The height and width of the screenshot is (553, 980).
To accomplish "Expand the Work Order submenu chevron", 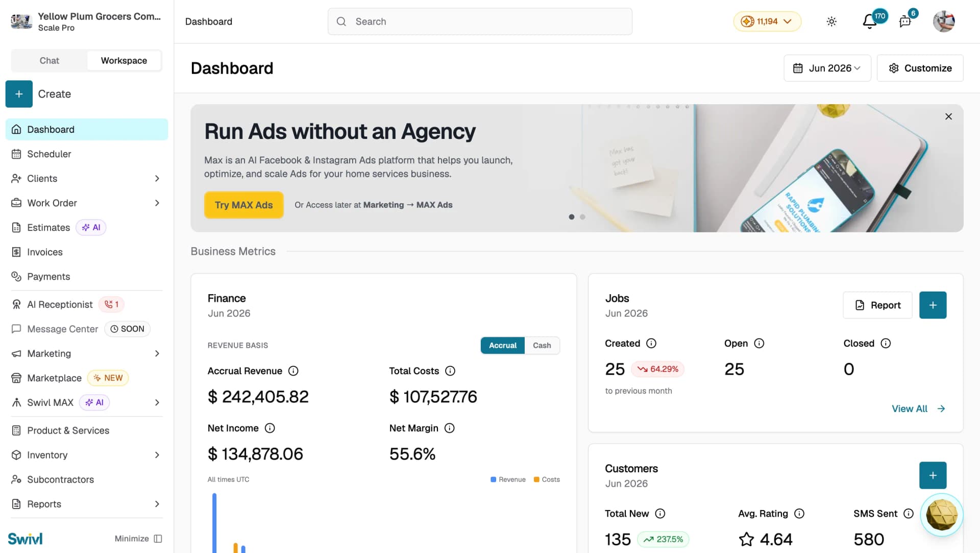I will (x=157, y=203).
